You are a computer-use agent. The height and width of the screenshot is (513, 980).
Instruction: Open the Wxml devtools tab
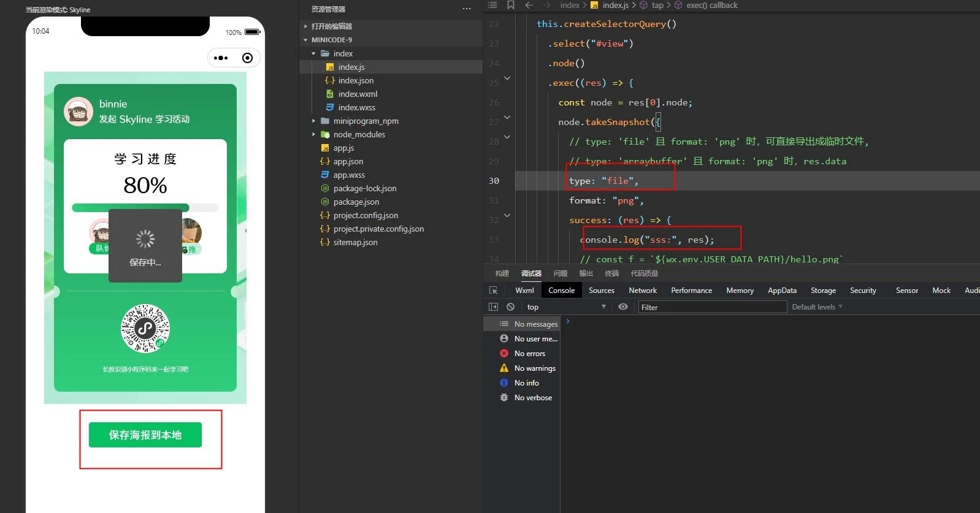(x=524, y=291)
